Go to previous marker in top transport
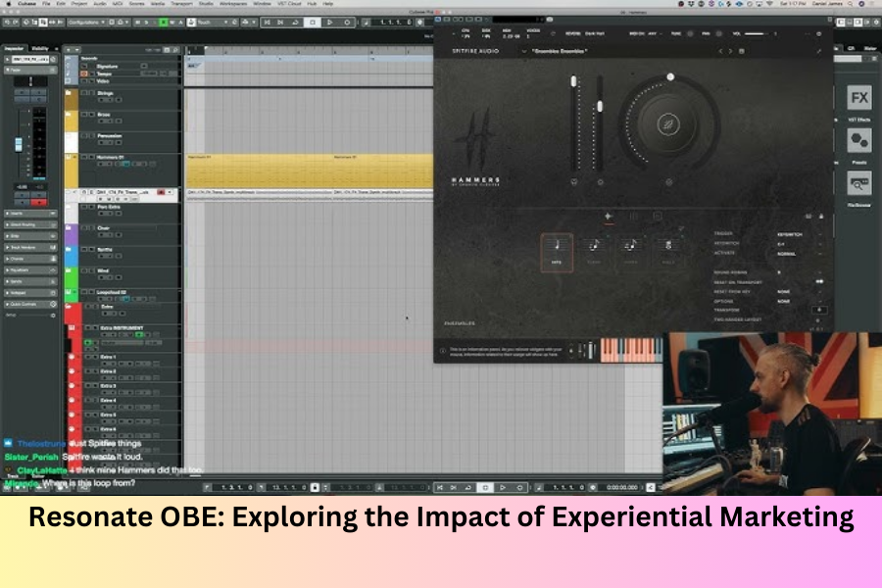This screenshot has width=882, height=588. (x=268, y=23)
